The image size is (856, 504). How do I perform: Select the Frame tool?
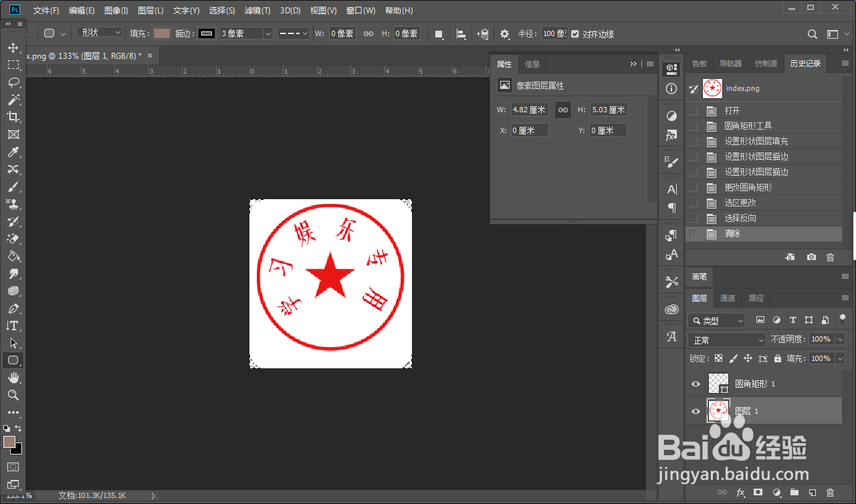coord(13,134)
